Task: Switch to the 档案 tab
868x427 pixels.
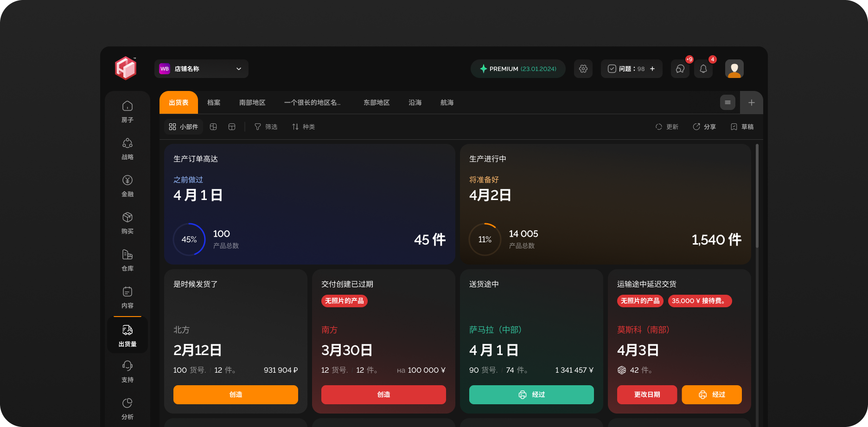Action: click(x=214, y=103)
